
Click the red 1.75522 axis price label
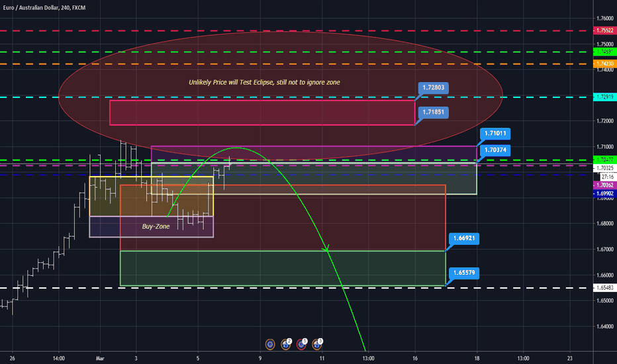point(605,30)
